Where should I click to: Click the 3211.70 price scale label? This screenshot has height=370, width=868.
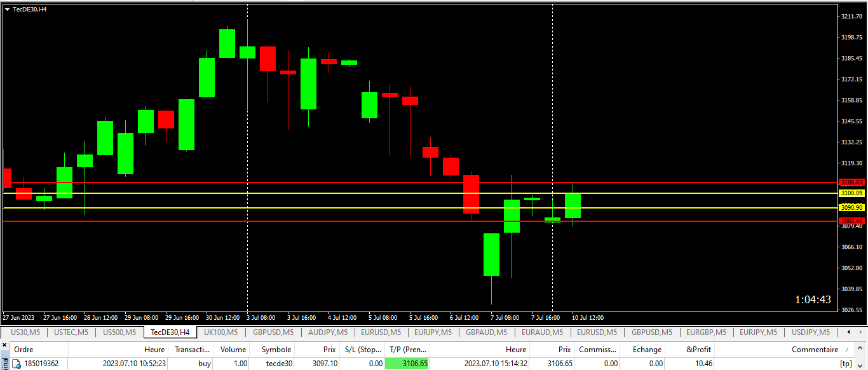851,17
